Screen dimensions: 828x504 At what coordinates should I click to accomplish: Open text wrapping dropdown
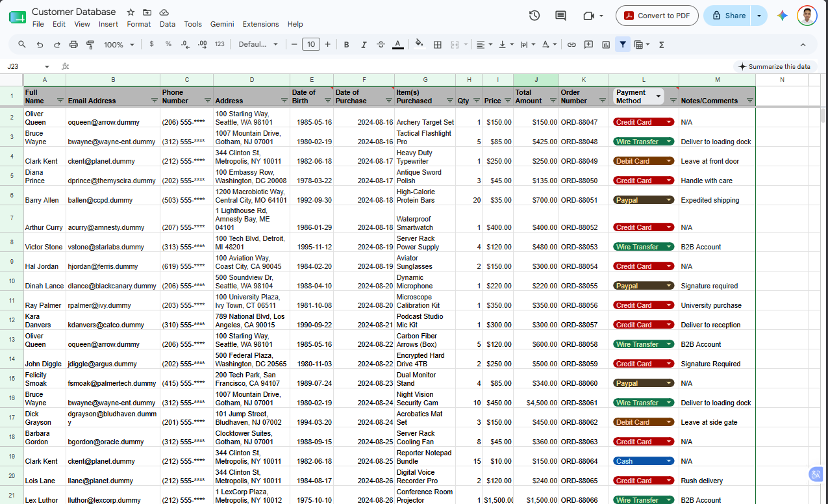527,44
